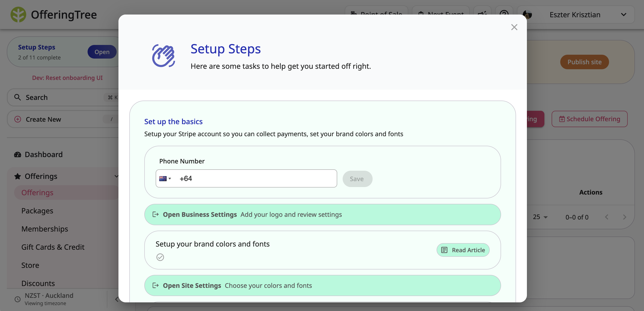Viewport: 644px width, 311px height.
Task: Click the Read Article button
Action: coord(463,250)
